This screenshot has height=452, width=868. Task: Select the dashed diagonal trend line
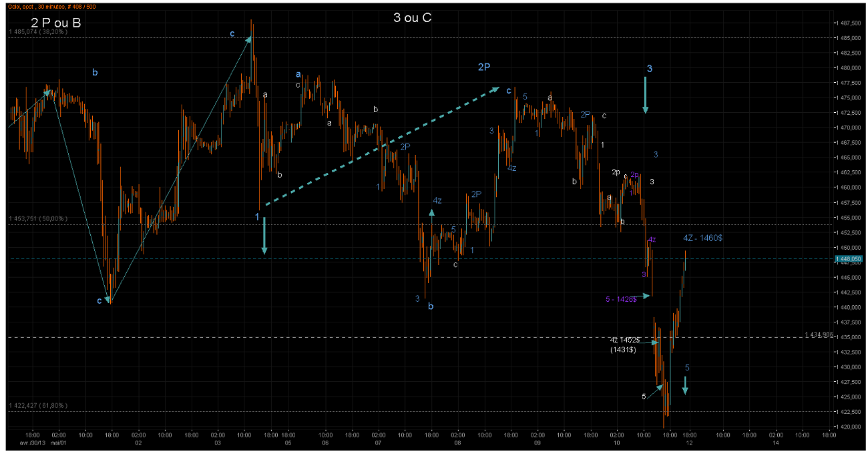pyautogui.click(x=381, y=147)
